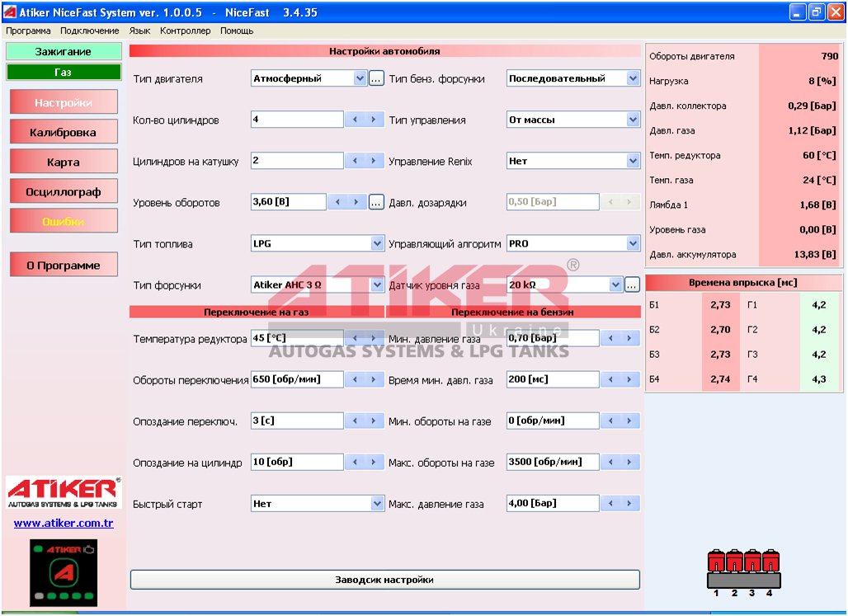Viewport: 848px width, 616px height.
Task: Open ellipsis options beside Тип двигателя
Action: [x=376, y=78]
